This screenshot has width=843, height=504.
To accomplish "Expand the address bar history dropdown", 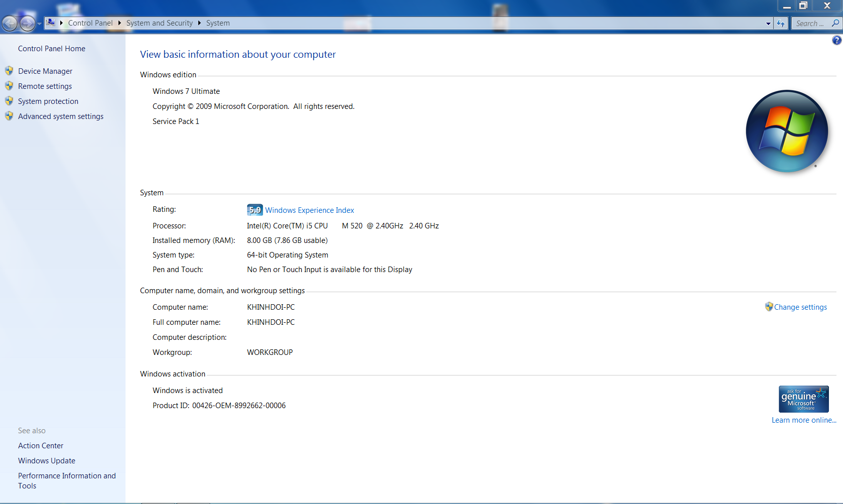I will 768,23.
